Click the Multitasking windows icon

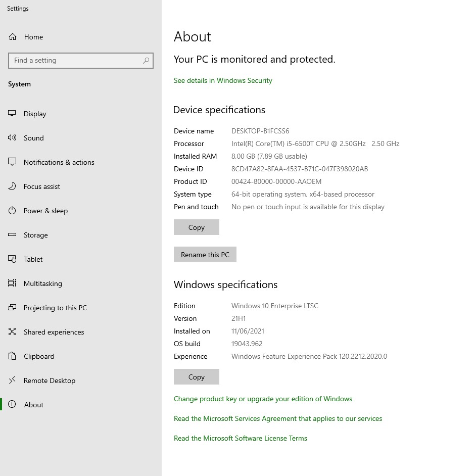coord(12,283)
